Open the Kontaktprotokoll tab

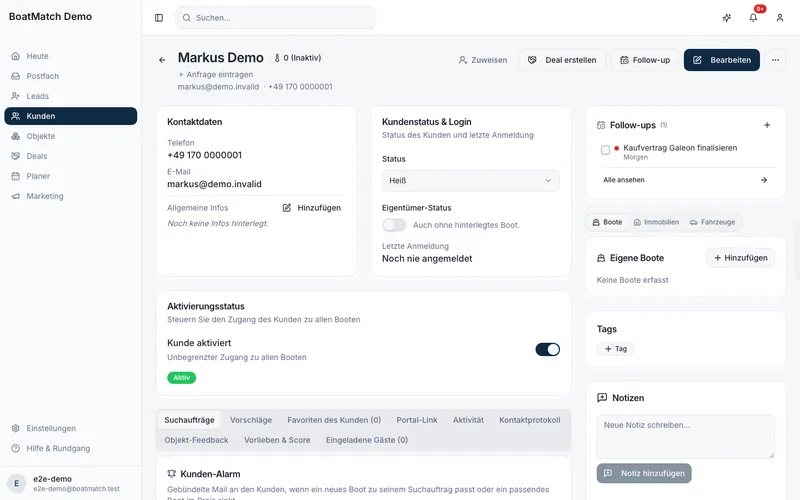click(530, 420)
